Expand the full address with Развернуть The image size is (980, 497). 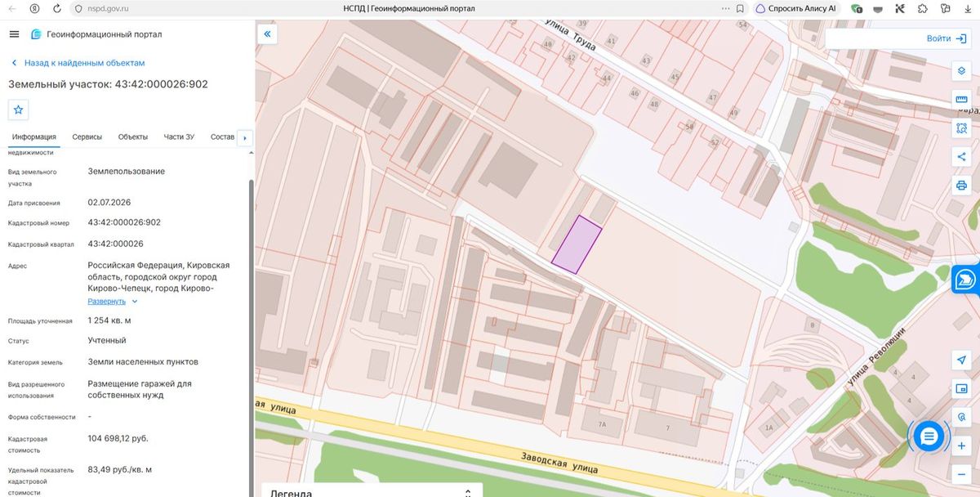113,301
